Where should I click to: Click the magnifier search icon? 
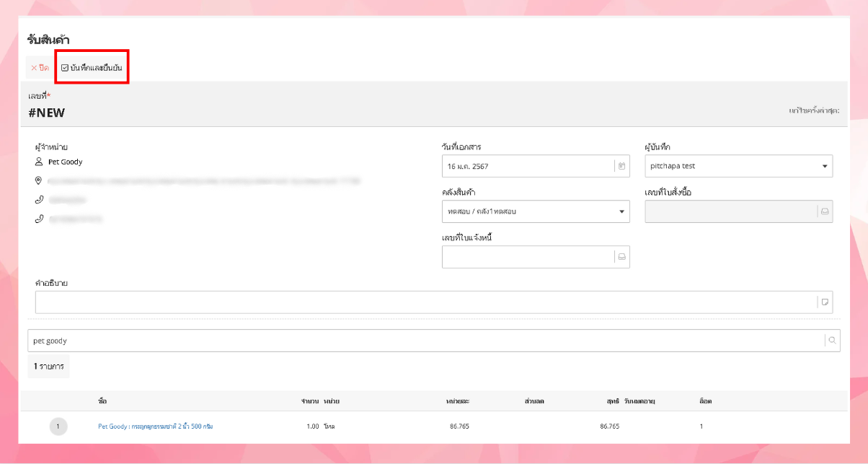pos(832,341)
